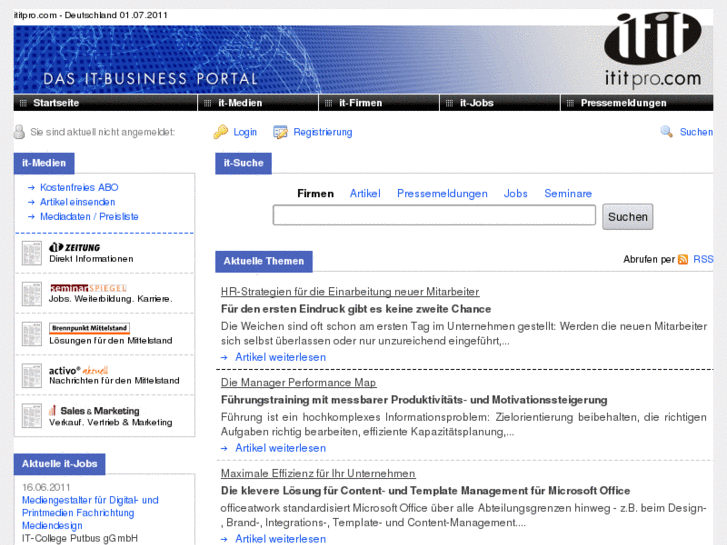Click 'Jobs. Weiterbildung. Karriere.' text
Image resolution: width=727 pixels, height=545 pixels.
(x=110, y=299)
